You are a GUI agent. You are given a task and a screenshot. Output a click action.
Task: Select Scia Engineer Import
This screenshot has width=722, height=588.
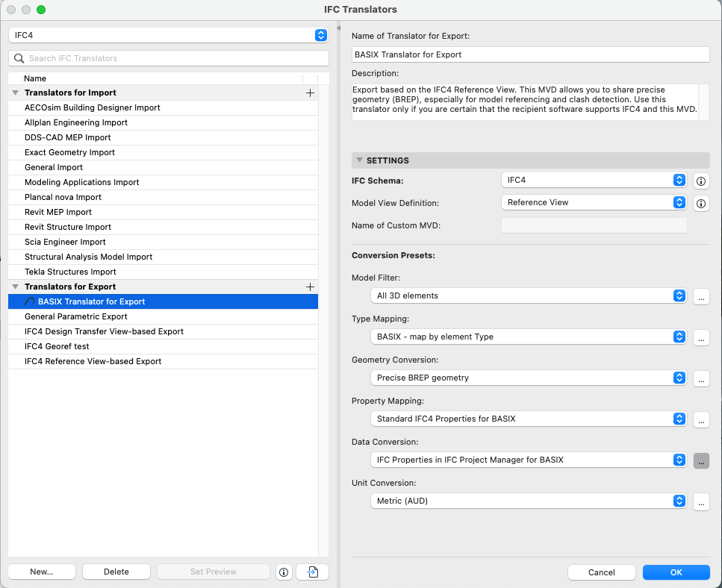point(163,242)
